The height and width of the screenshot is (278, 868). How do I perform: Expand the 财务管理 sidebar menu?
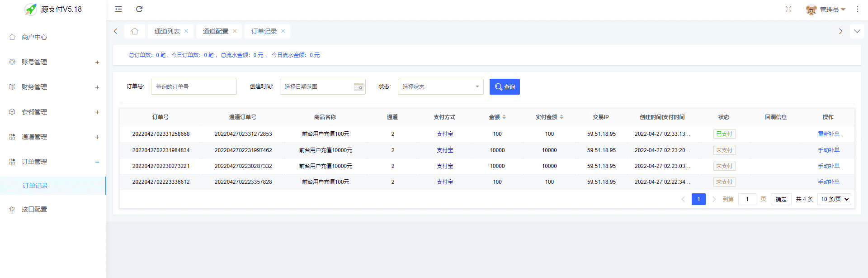pos(53,87)
